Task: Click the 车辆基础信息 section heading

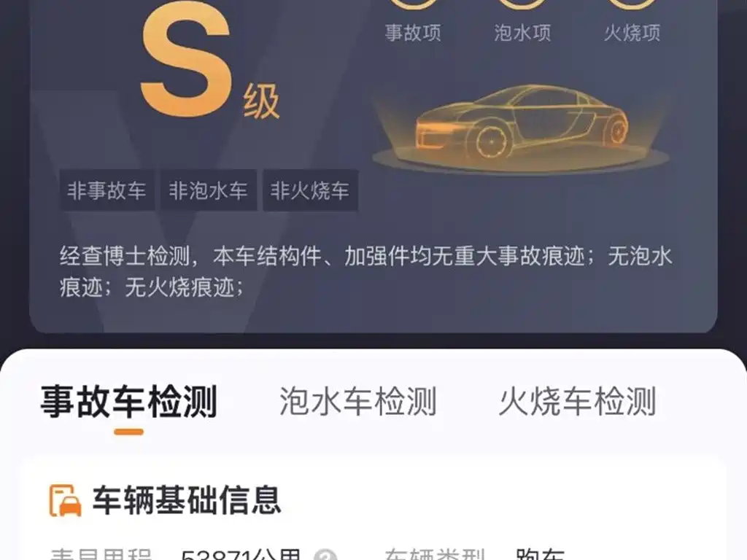Action: click(186, 500)
